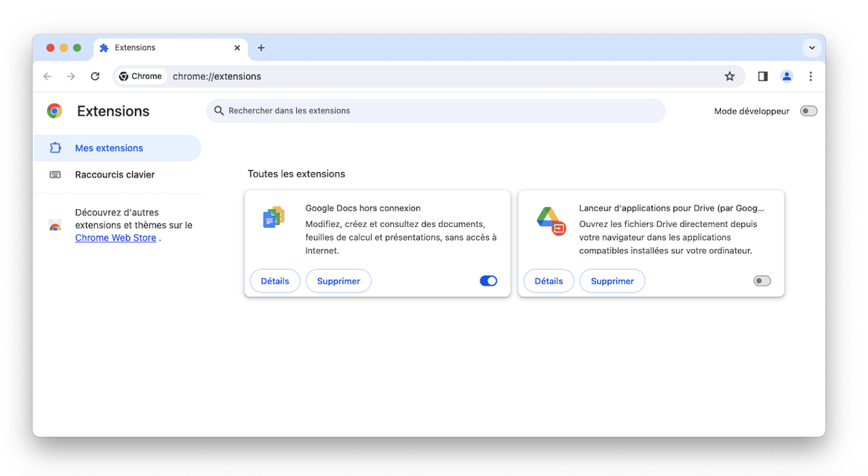Open a new tab with the plus button
868x476 pixels.
pyautogui.click(x=261, y=48)
